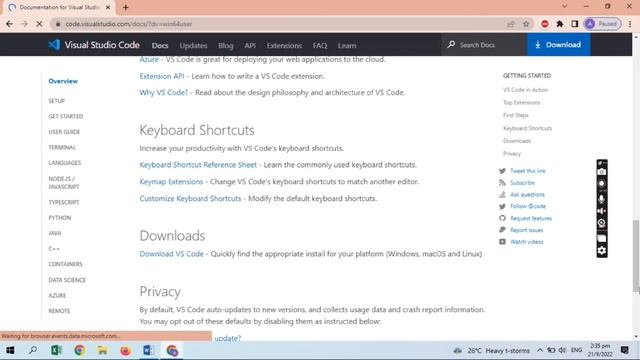Expand the GET STARTED sidebar section
This screenshot has width=640, height=360.
65,116
